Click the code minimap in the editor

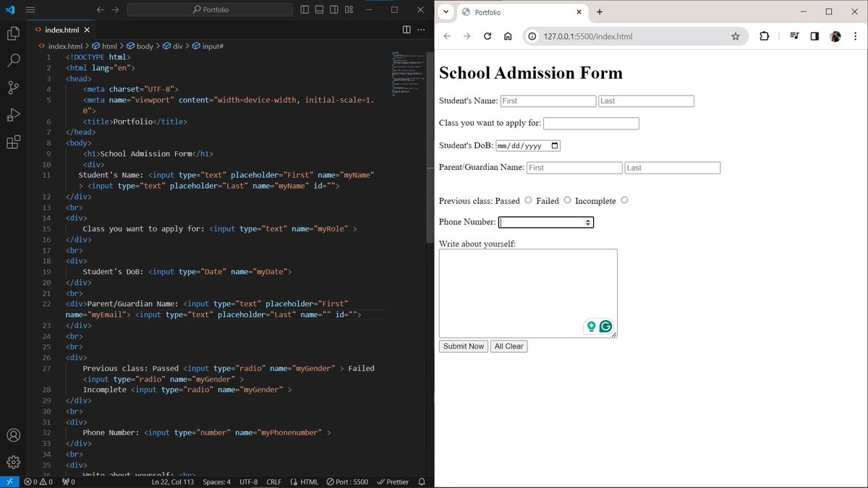point(407,74)
